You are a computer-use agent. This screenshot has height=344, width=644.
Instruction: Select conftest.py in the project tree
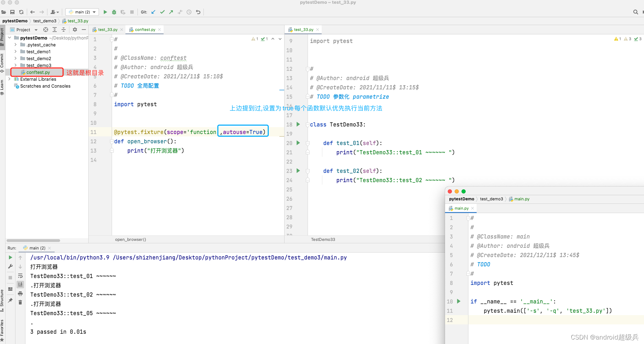pos(38,72)
